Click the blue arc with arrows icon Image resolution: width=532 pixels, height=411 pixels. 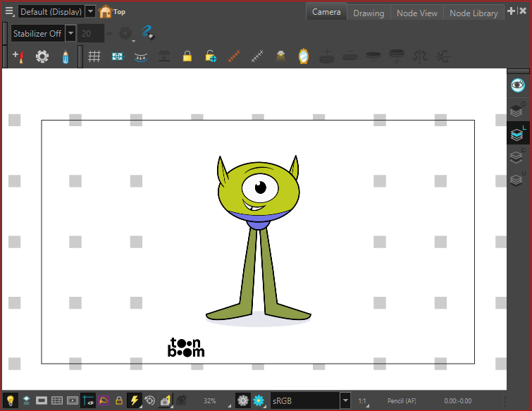click(x=141, y=57)
